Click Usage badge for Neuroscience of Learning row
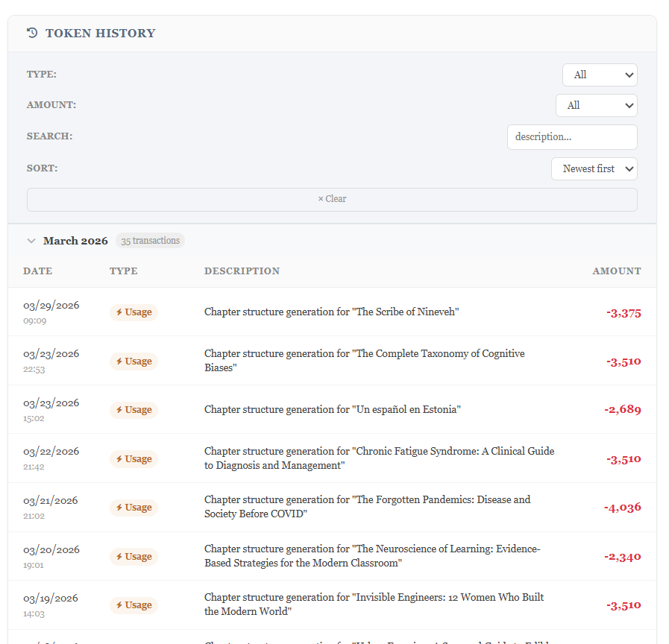 tap(134, 557)
